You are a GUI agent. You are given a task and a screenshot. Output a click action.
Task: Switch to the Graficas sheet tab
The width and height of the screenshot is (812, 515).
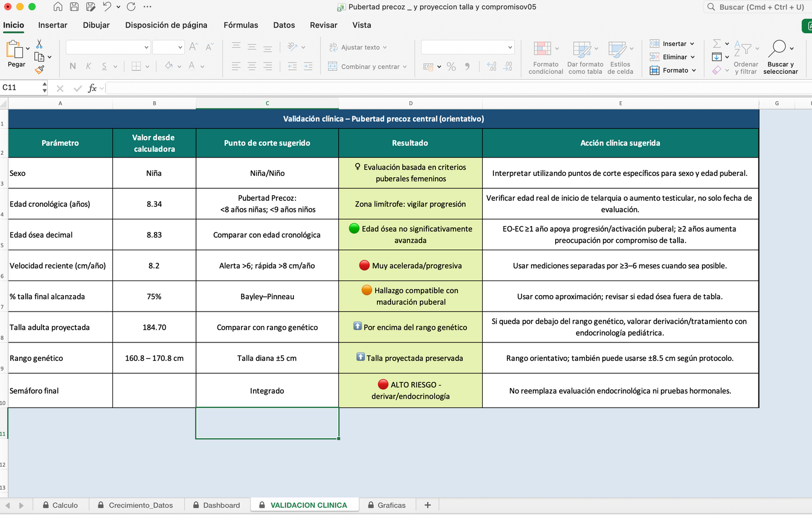point(387,505)
